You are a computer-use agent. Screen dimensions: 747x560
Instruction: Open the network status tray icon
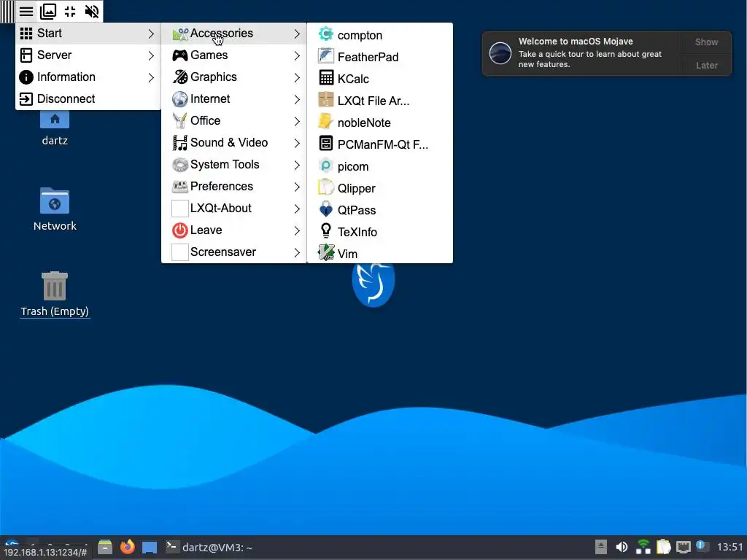pyautogui.click(x=643, y=547)
